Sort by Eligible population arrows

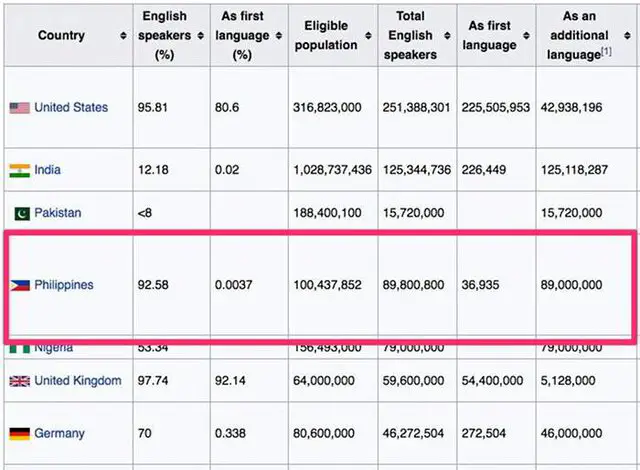[x=368, y=36]
